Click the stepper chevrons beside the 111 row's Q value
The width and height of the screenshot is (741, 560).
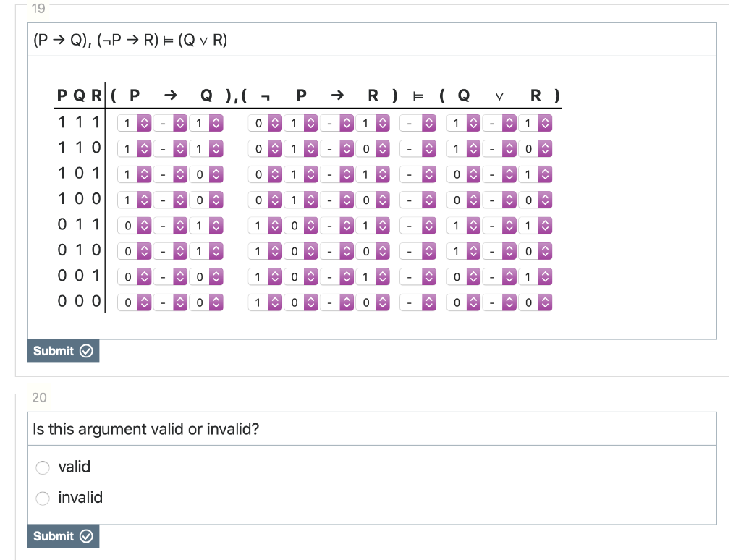tap(216, 123)
